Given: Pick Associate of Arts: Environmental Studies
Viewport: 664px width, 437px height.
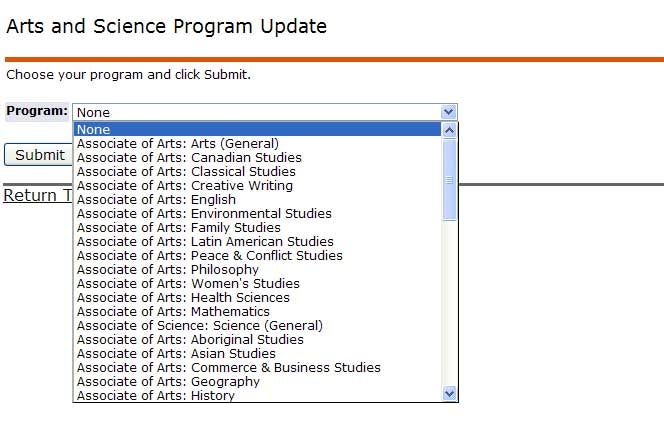Looking at the screenshot, I should [204, 213].
